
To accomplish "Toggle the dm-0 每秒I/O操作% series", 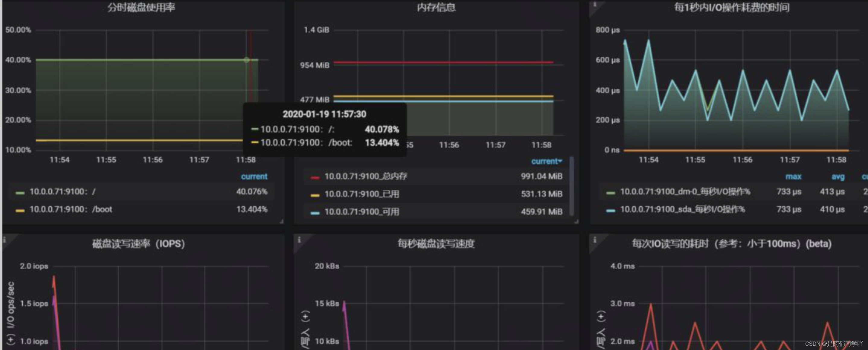I will (x=685, y=192).
